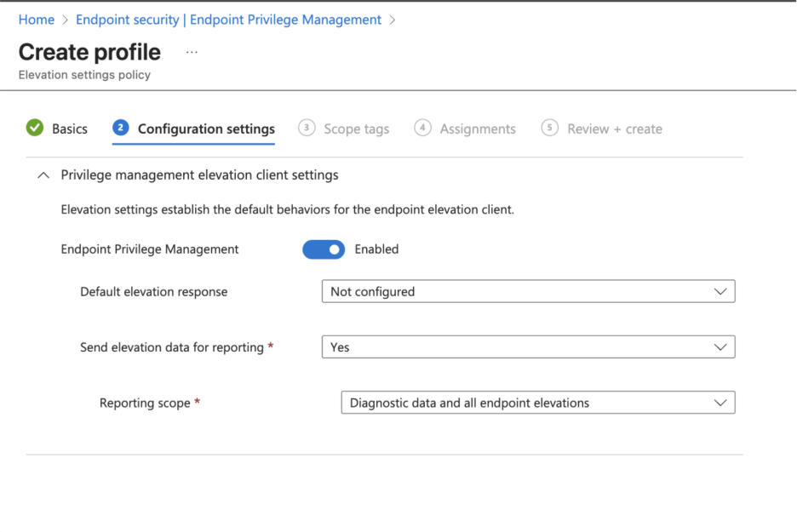Open the Send elevation data for reporting dropdown
797x532 pixels.
[528, 347]
